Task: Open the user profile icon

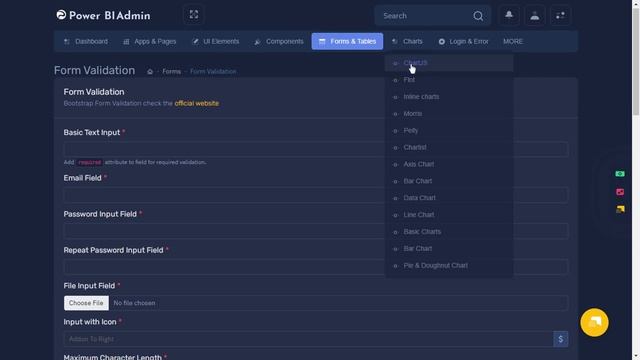Action: point(534,16)
